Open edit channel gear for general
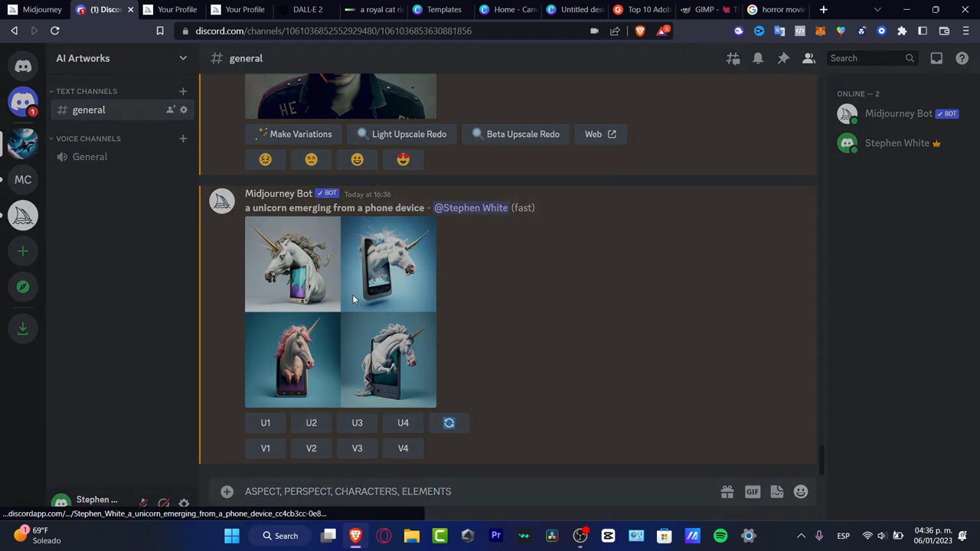 pyautogui.click(x=184, y=110)
